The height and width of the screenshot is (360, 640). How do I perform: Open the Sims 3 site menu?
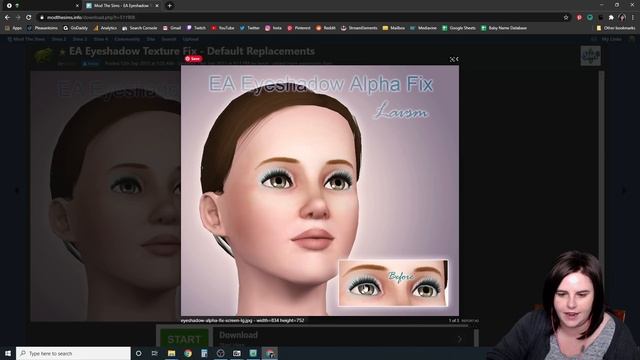[80, 39]
